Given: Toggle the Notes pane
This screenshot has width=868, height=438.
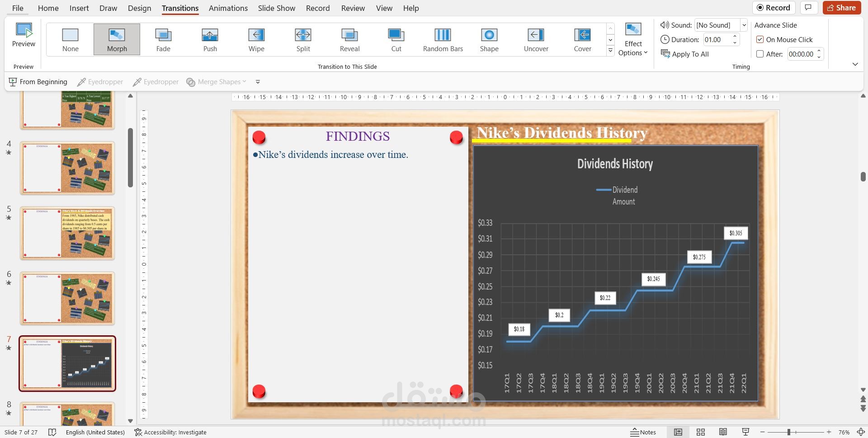Looking at the screenshot, I should click(x=643, y=432).
